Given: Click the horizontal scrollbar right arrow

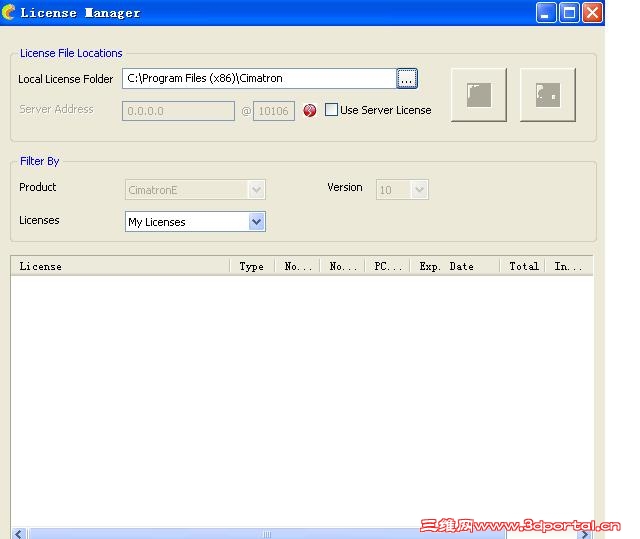Looking at the screenshot, I should point(585,534).
